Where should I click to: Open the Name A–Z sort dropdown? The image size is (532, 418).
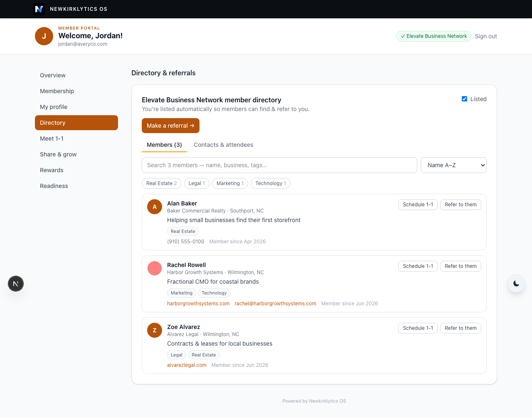tap(453, 165)
